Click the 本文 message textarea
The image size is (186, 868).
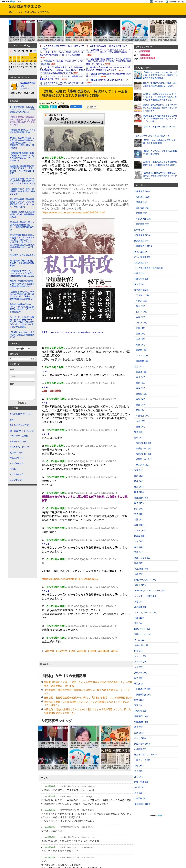click(22, 393)
